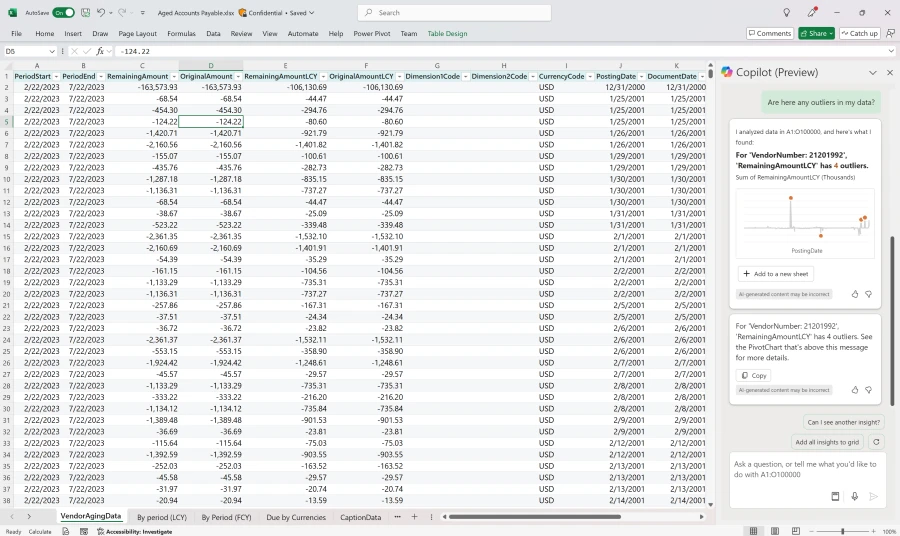The width and height of the screenshot is (900, 536).
Task: Select the VendorAgingData sheet tab
Action: [91, 516]
